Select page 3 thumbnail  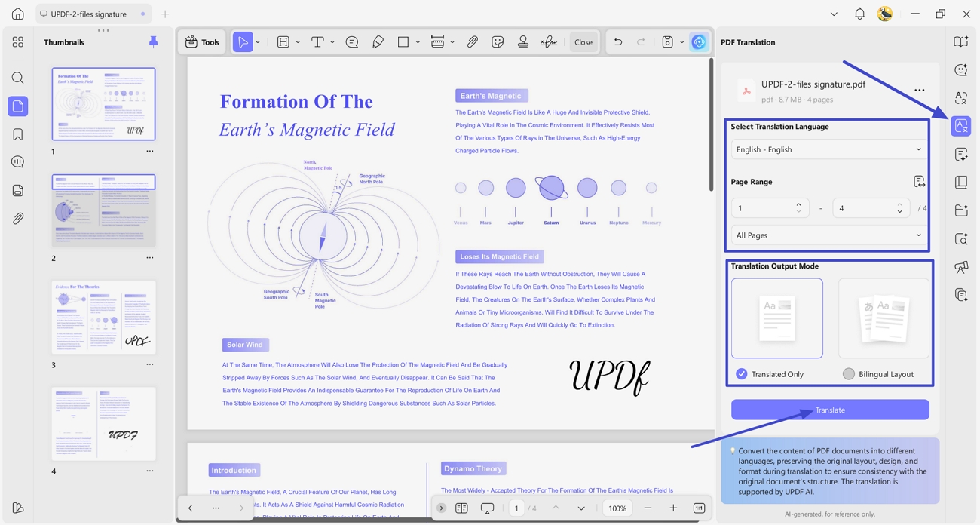104,318
